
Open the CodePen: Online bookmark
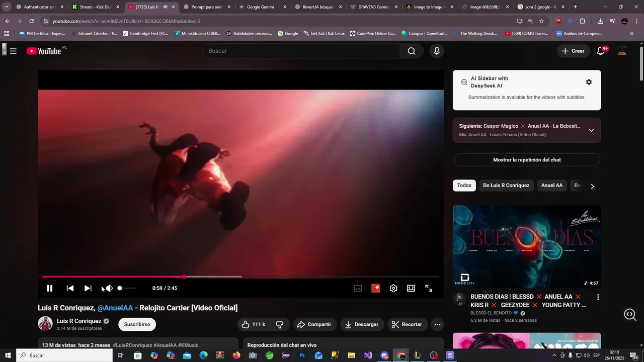point(372,34)
